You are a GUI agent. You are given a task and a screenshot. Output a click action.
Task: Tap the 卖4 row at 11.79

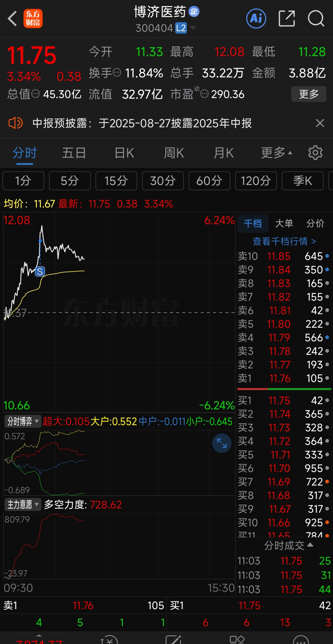coord(284,338)
